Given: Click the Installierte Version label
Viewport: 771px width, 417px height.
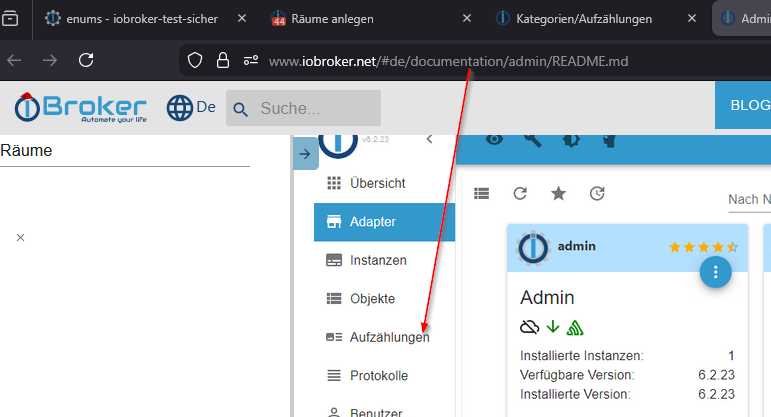Looking at the screenshot, I should pyautogui.click(x=575, y=394).
